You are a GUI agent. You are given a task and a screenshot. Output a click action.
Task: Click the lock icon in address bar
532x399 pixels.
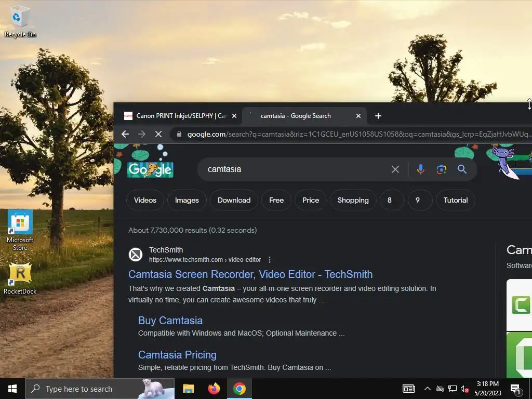(x=179, y=134)
